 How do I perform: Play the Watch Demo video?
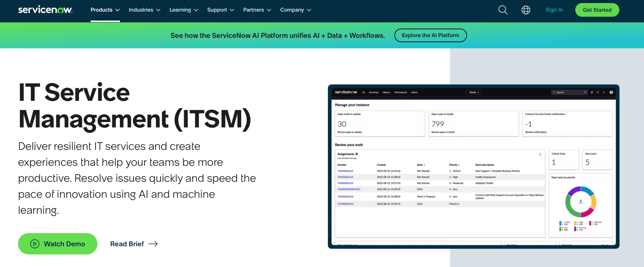tap(58, 244)
